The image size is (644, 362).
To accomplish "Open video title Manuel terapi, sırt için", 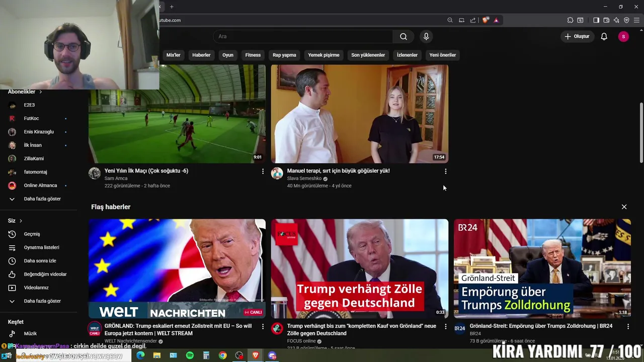I will [338, 171].
